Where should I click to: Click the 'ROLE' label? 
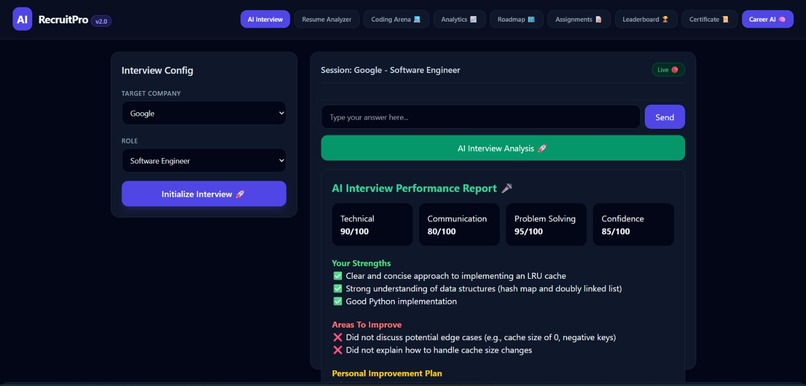pos(130,141)
